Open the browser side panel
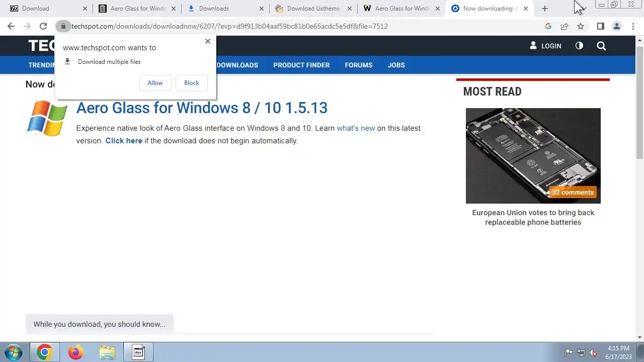The image size is (644, 362). (600, 26)
